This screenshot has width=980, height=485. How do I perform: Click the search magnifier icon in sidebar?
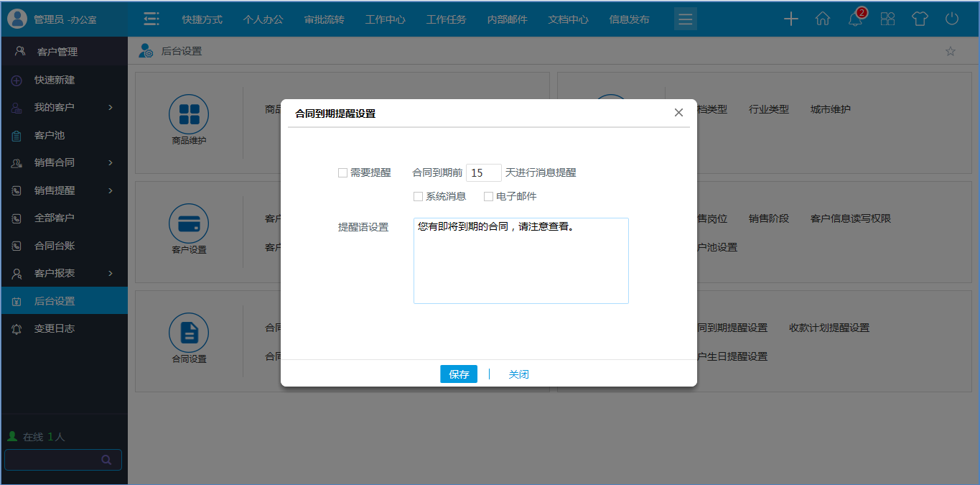point(106,460)
